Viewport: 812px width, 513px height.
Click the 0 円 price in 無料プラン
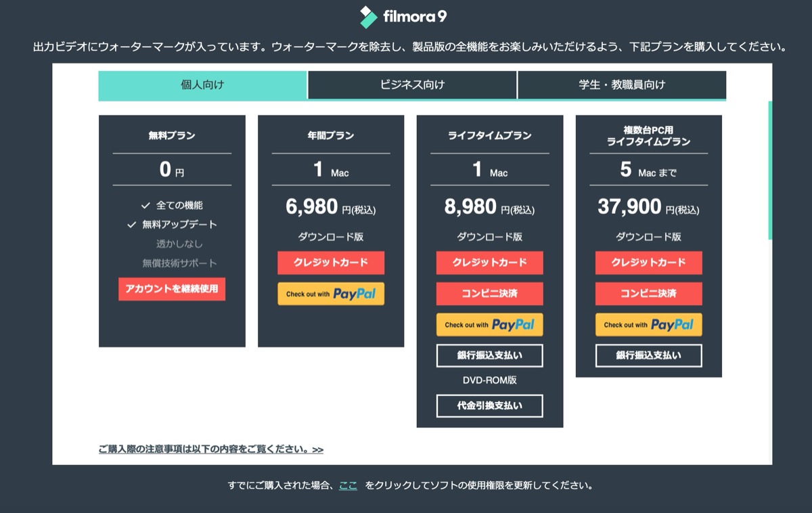pyautogui.click(x=172, y=170)
